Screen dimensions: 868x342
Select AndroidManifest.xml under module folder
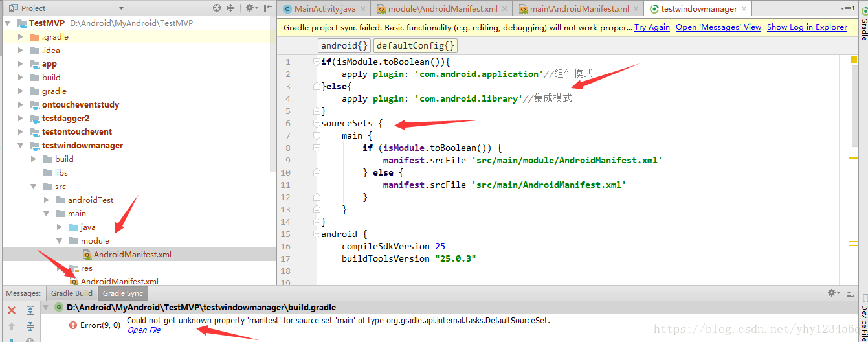(x=133, y=255)
